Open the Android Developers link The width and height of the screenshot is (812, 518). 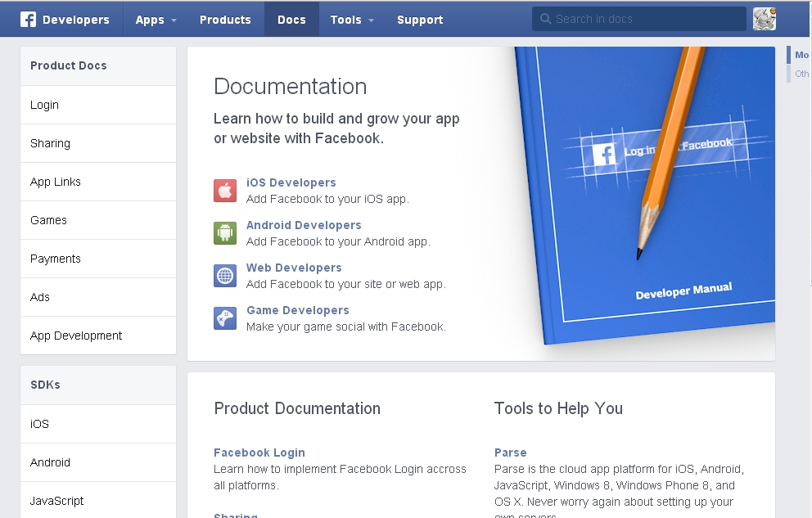304,225
